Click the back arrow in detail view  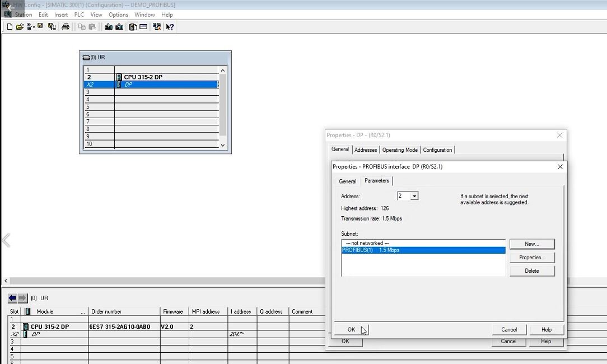tap(12, 298)
